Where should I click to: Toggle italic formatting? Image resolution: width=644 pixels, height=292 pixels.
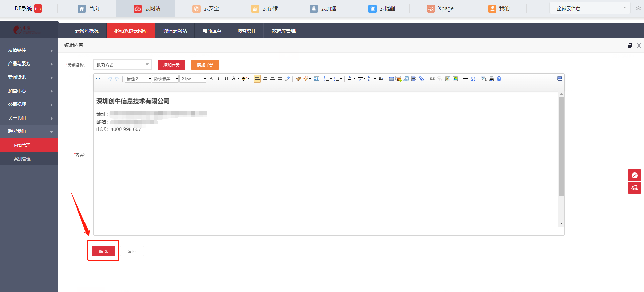218,79
